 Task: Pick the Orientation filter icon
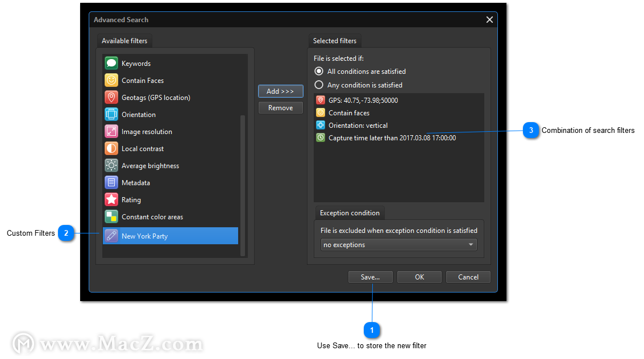(x=111, y=115)
